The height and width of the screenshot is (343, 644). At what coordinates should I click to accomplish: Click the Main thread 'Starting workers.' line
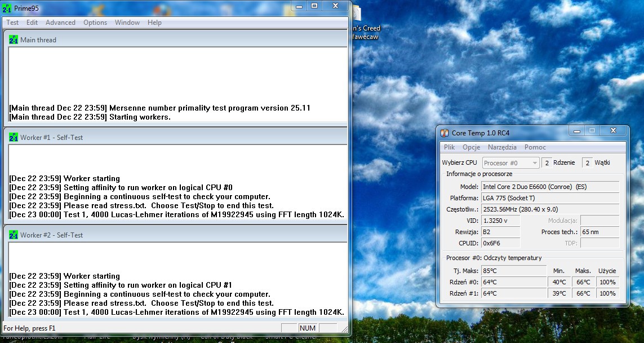(90, 117)
